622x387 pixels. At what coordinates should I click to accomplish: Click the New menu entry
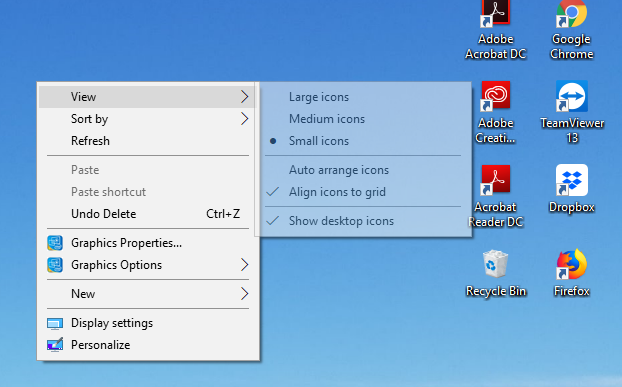148,294
